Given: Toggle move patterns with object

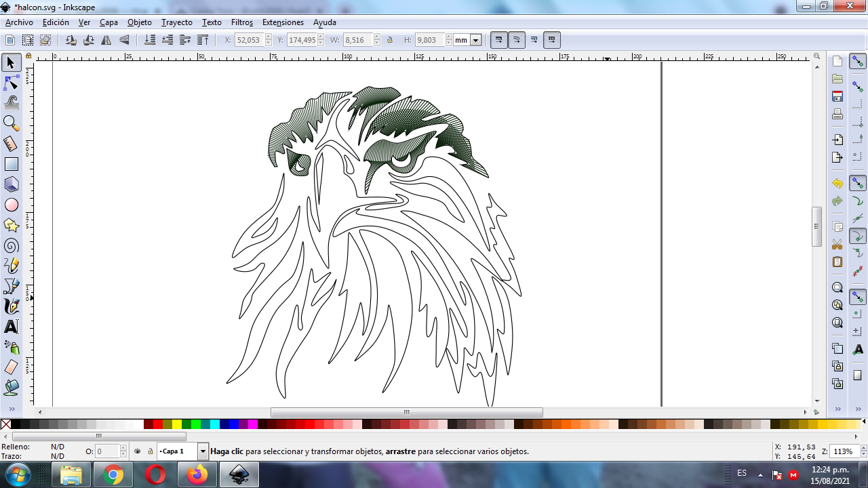Looking at the screenshot, I should pyautogui.click(x=552, y=40).
